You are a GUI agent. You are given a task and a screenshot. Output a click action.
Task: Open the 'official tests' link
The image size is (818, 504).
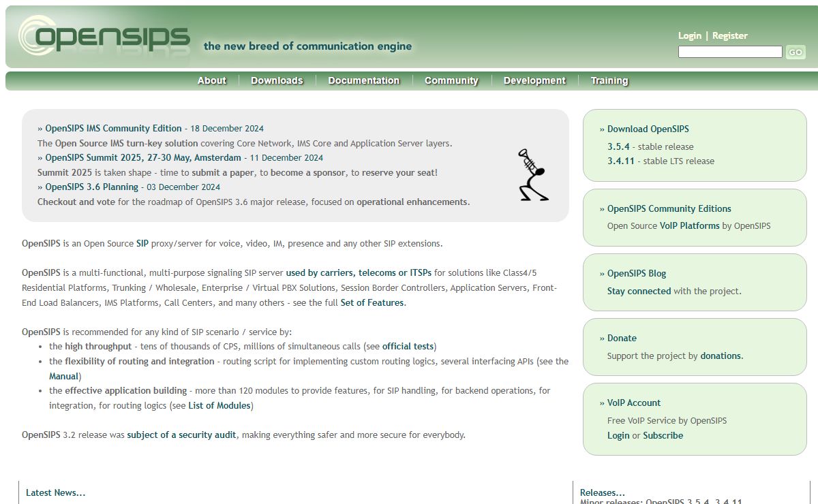tap(408, 346)
